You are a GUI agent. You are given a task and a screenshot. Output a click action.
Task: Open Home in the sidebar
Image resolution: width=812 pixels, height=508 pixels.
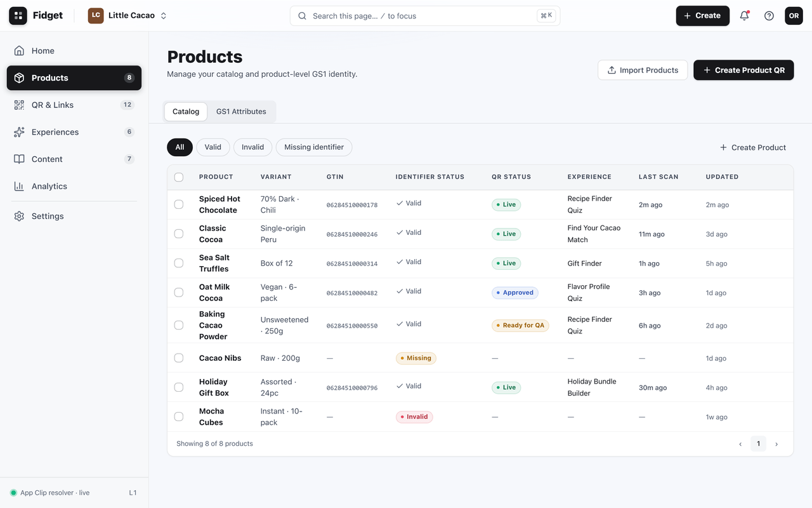[x=74, y=51]
